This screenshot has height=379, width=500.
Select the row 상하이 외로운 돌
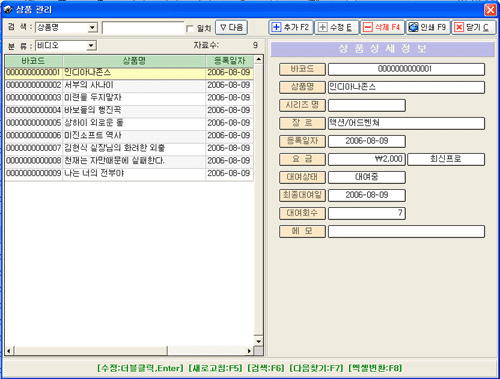(129, 123)
